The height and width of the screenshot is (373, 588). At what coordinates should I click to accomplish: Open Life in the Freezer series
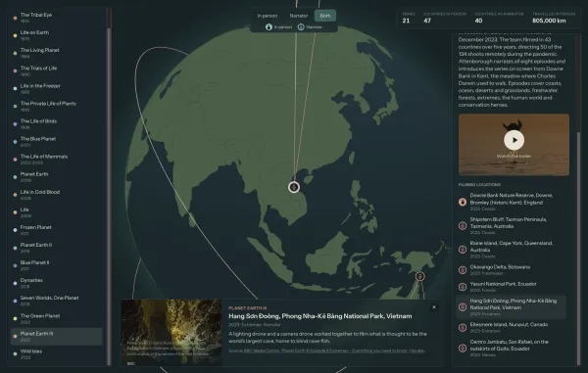pos(56,88)
